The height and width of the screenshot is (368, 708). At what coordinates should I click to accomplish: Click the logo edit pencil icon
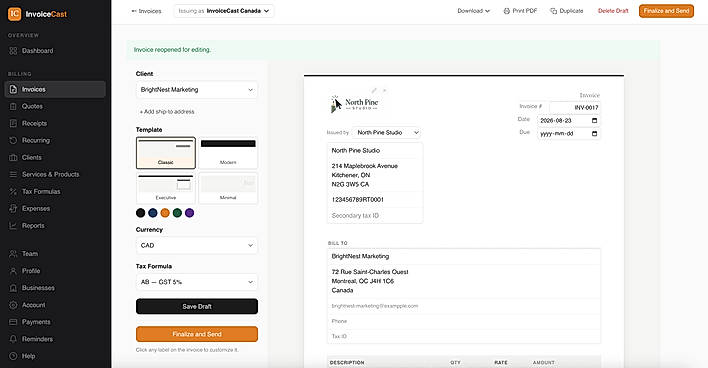click(x=374, y=91)
